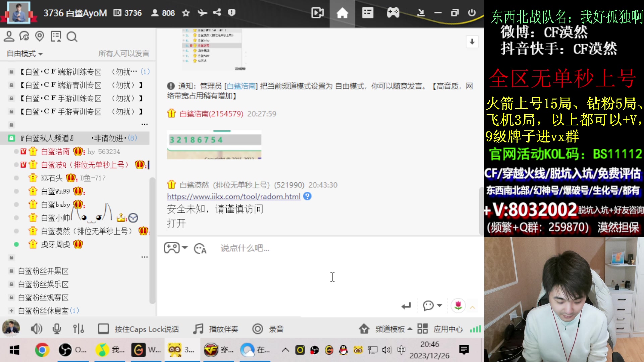Open the OBS icon in the taskbar
Viewport: 644px width, 362px height.
(x=73, y=350)
